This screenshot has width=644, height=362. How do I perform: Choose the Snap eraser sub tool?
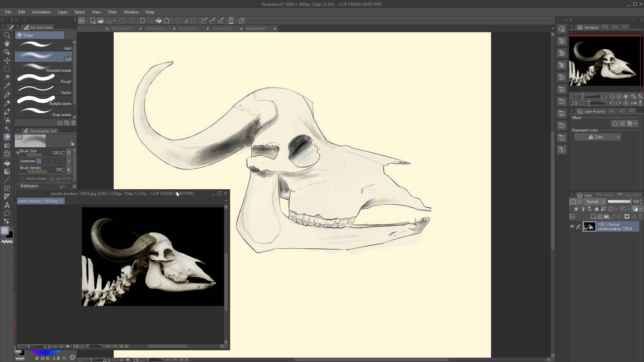[44, 112]
